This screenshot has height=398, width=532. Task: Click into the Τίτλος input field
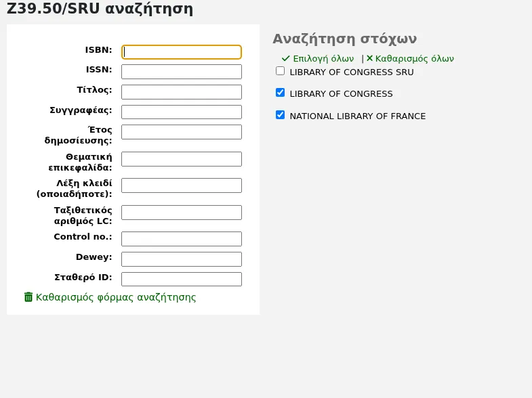point(182,92)
